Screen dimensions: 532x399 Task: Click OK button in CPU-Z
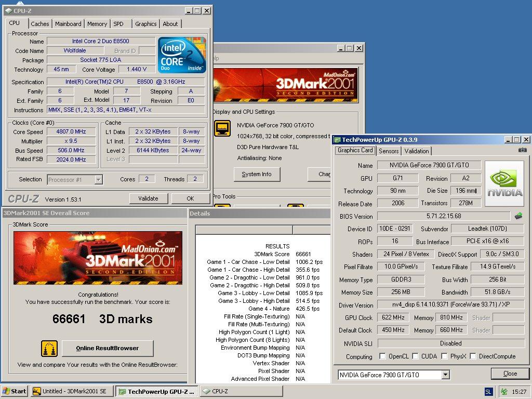point(190,198)
